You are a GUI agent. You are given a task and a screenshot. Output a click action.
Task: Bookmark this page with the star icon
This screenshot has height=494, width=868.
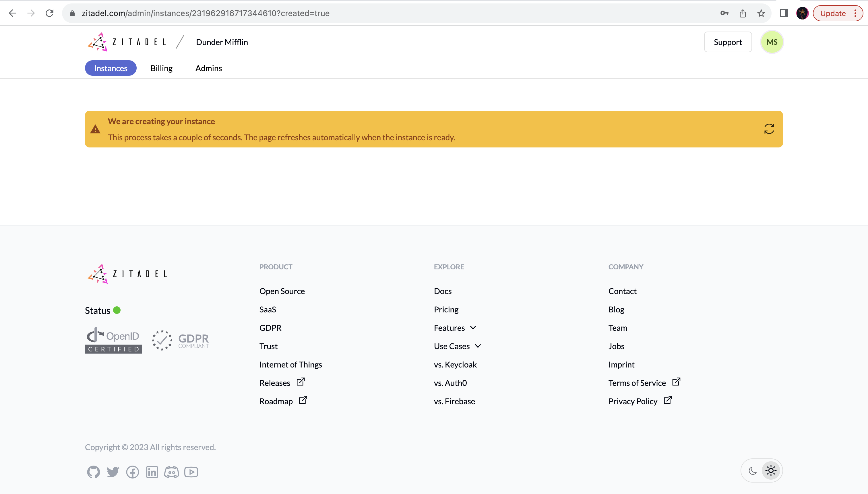pyautogui.click(x=761, y=13)
